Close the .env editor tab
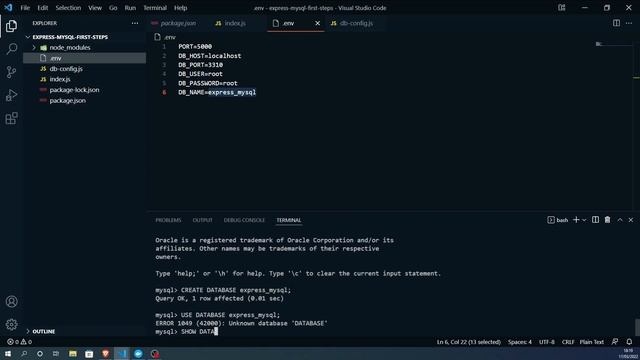640x360 pixels. [318, 23]
